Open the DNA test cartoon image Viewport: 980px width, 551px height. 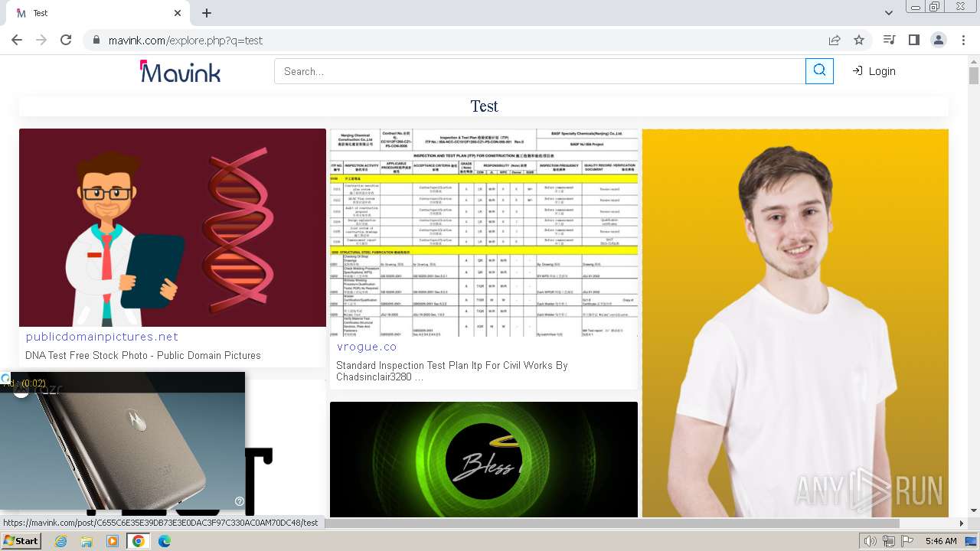(172, 227)
